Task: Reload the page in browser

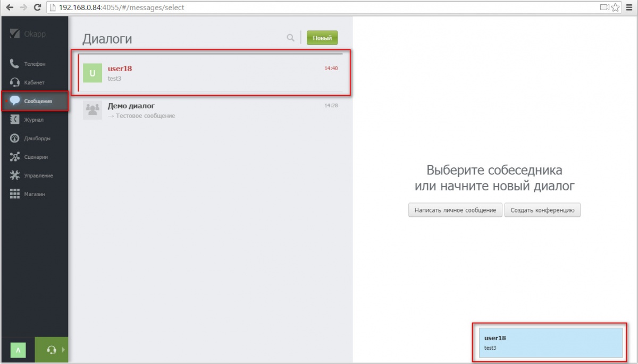Action: [37, 7]
